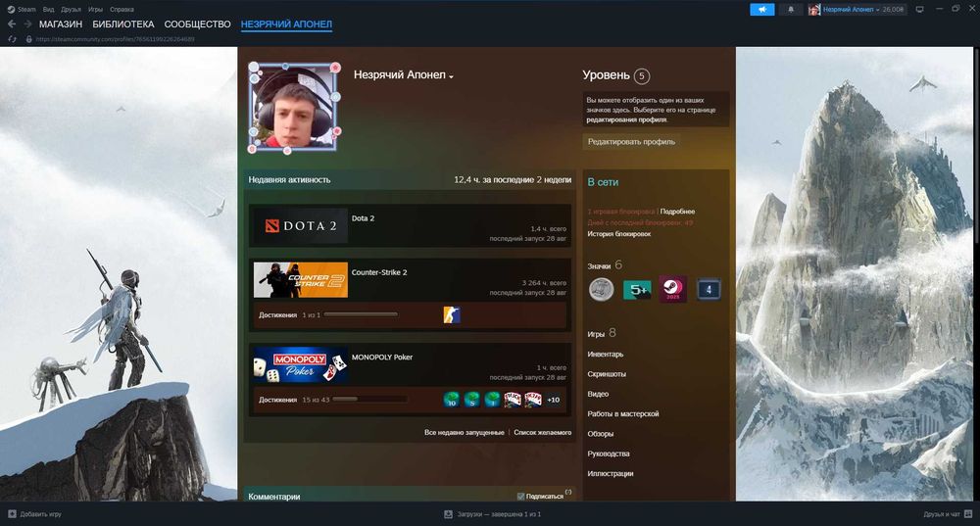Go to СООБЩЕСТВО tab
The image size is (980, 526).
(x=198, y=24)
